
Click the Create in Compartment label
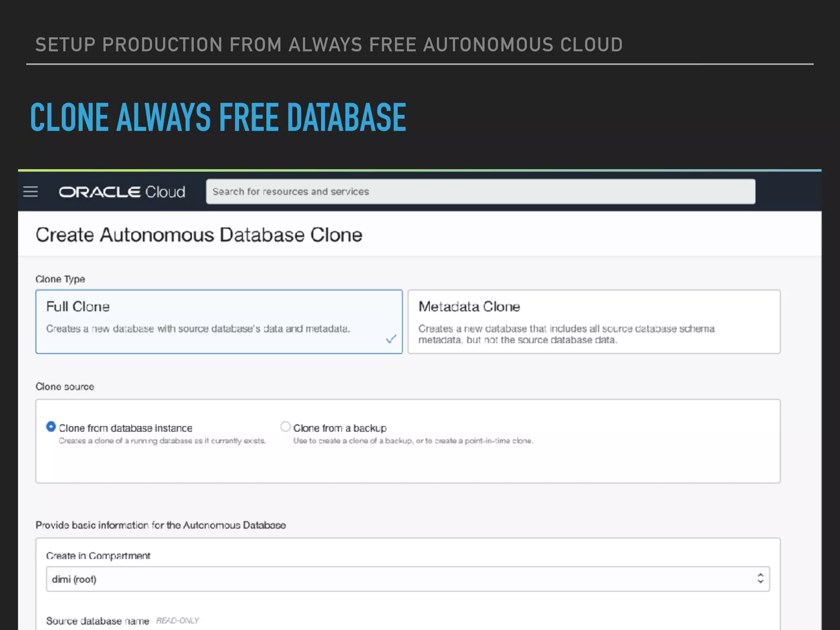tap(98, 556)
